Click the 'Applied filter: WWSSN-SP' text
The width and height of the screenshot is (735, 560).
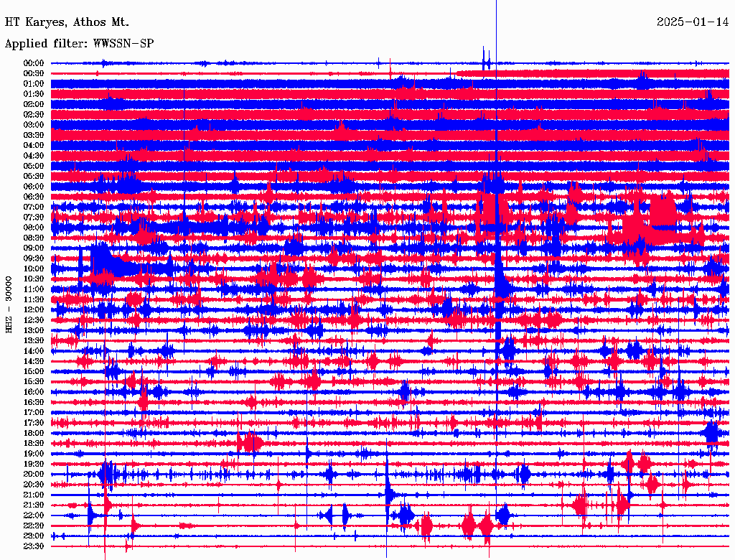tap(79, 44)
